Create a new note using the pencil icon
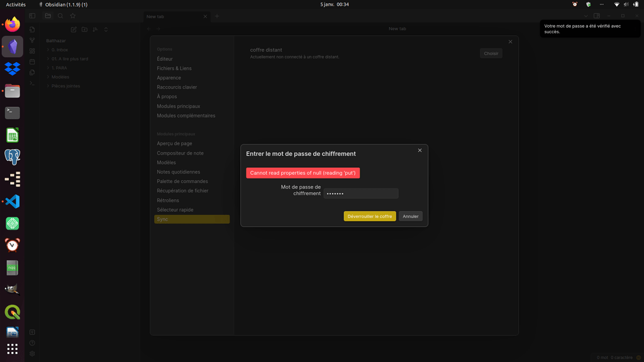This screenshot has width=644, height=362. pyautogui.click(x=74, y=30)
